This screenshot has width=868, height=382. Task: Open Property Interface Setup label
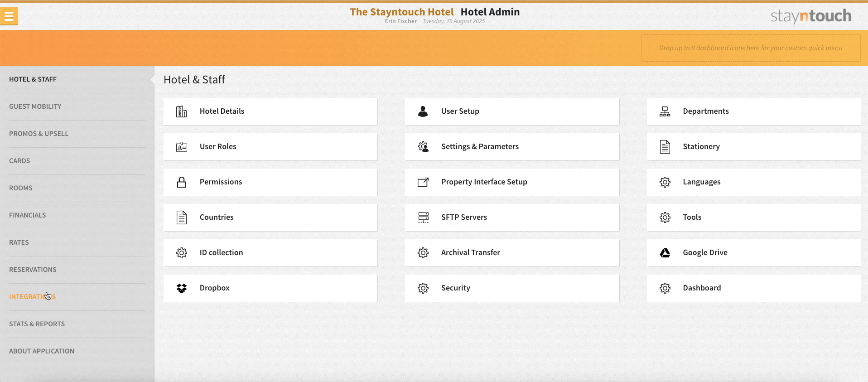click(x=484, y=182)
